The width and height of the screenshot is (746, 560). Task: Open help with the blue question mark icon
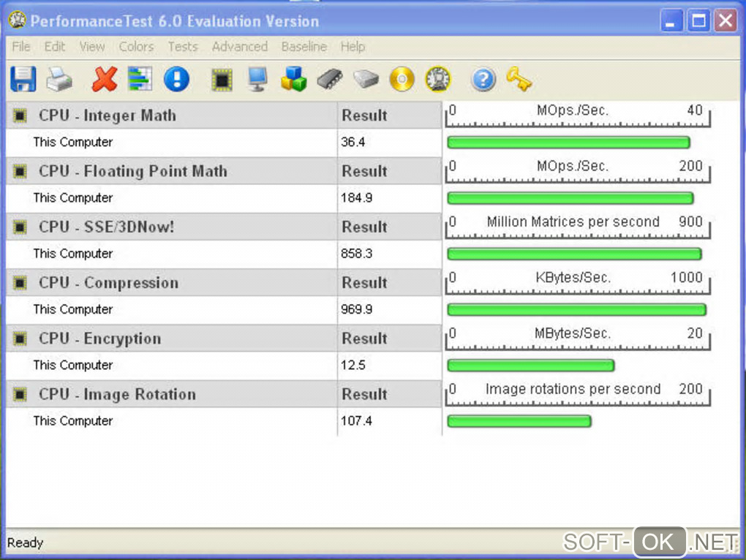point(483,79)
